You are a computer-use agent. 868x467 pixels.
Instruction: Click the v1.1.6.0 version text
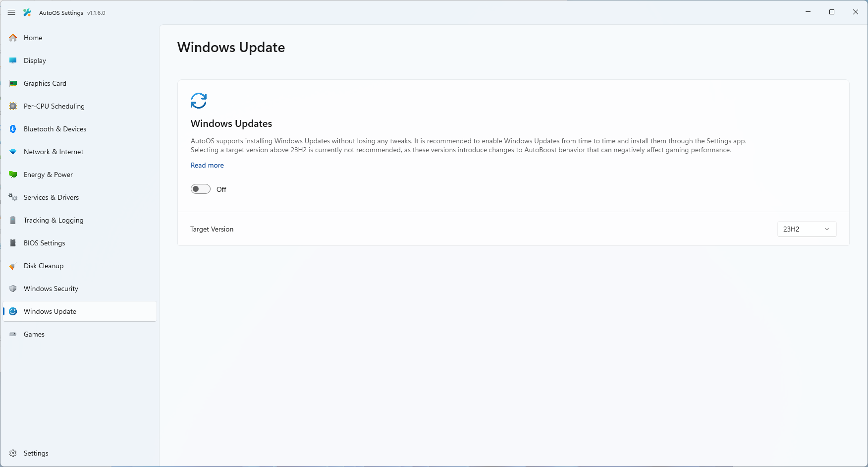[x=96, y=13]
